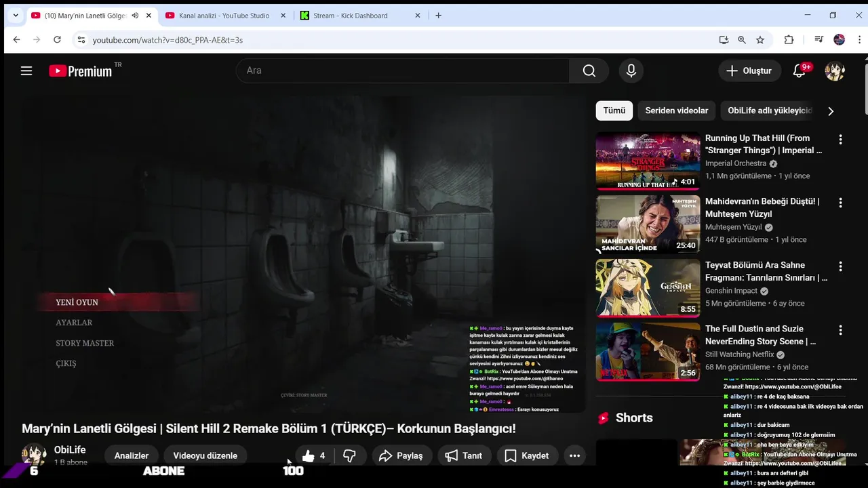Promote the video with Tanıt
868x488 pixels.
point(464,455)
